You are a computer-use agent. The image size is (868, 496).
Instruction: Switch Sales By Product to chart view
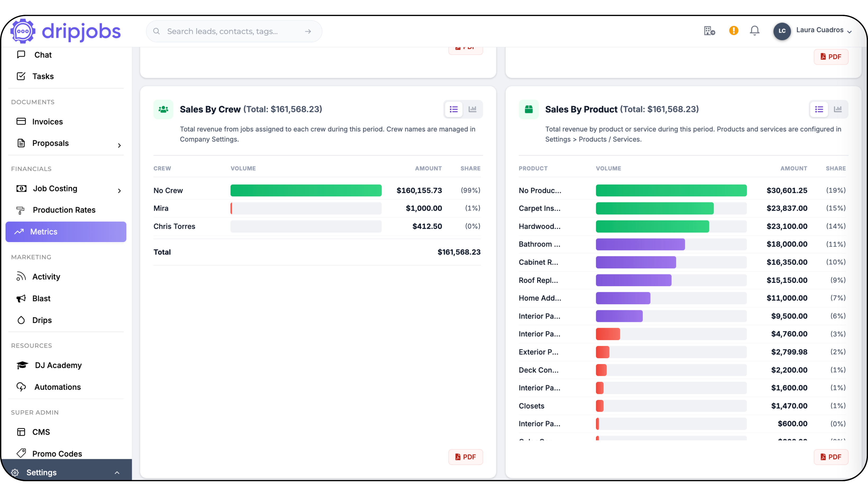[x=838, y=109]
